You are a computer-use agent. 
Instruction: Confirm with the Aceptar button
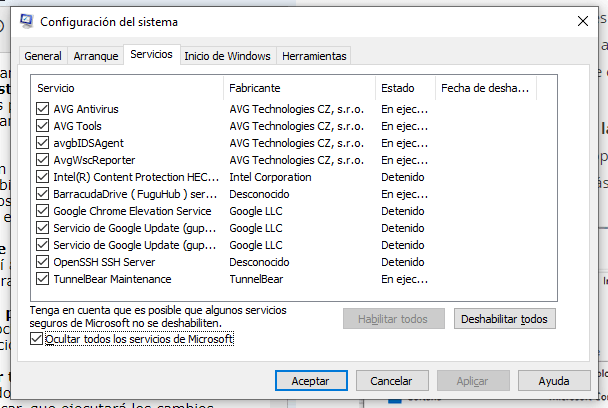point(311,381)
